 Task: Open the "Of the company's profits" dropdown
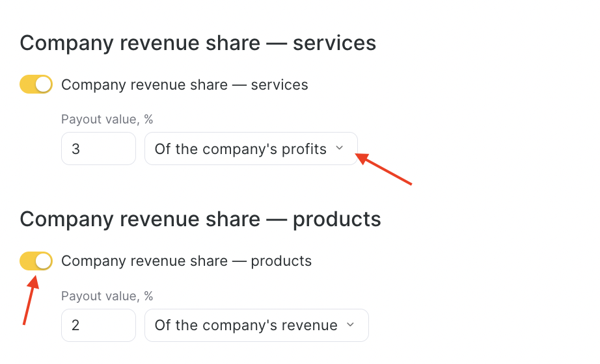(x=251, y=149)
